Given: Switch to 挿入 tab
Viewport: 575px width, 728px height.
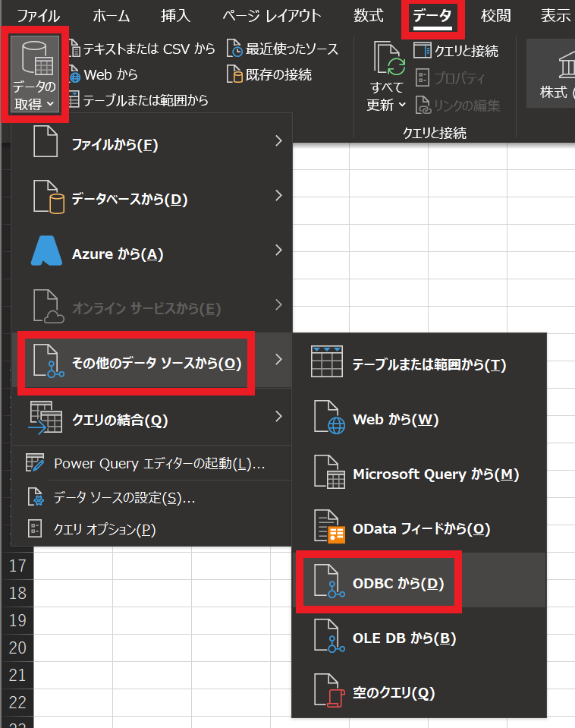Looking at the screenshot, I should (175, 16).
